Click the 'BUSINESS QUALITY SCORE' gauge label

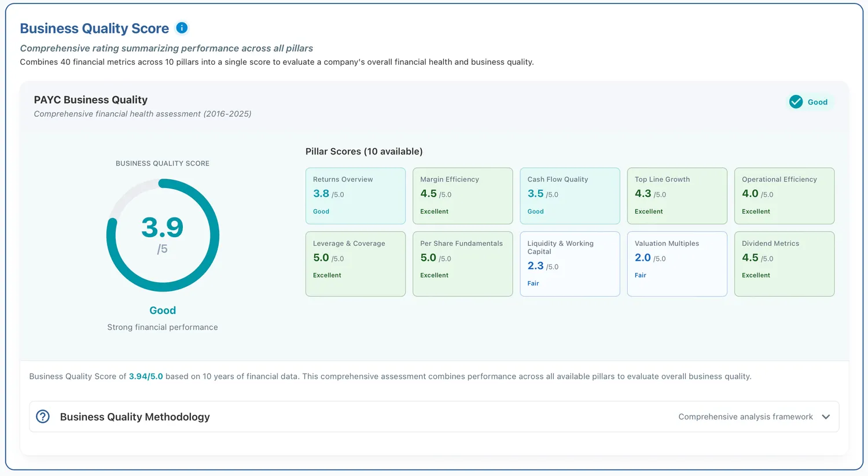click(163, 164)
